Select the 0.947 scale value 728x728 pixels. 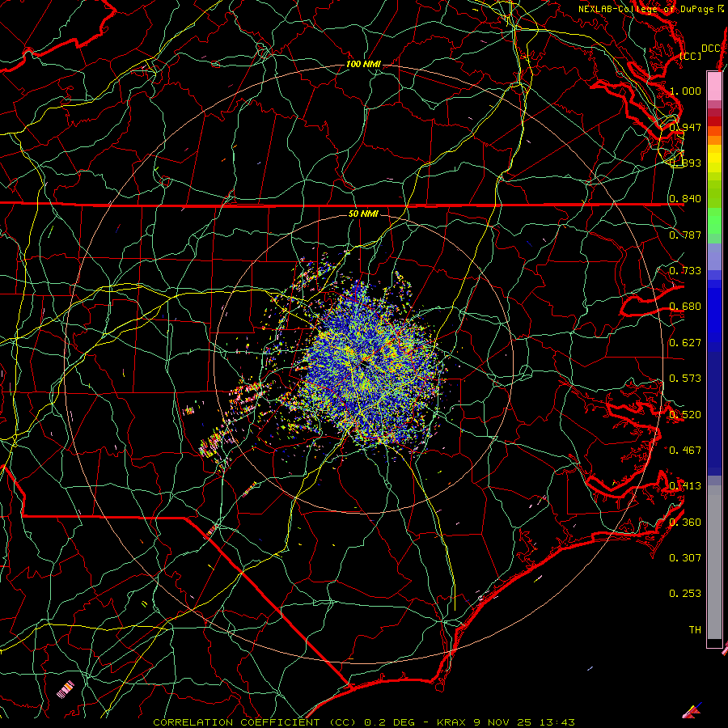click(x=685, y=127)
